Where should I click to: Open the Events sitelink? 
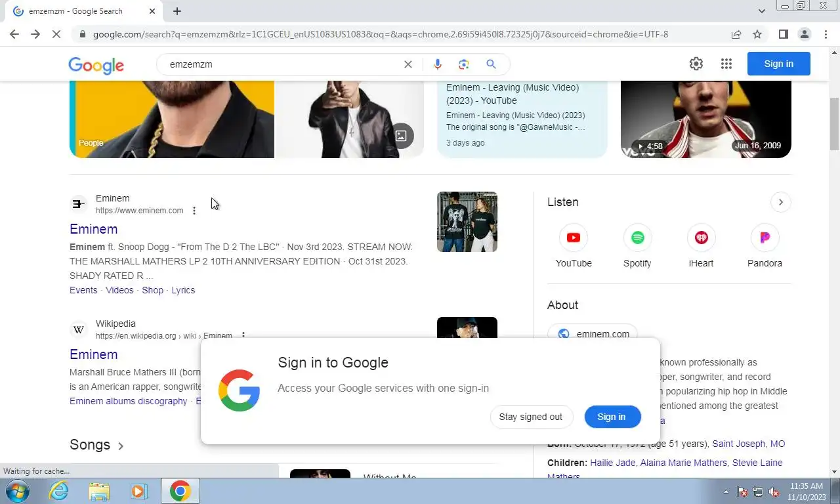click(x=83, y=290)
